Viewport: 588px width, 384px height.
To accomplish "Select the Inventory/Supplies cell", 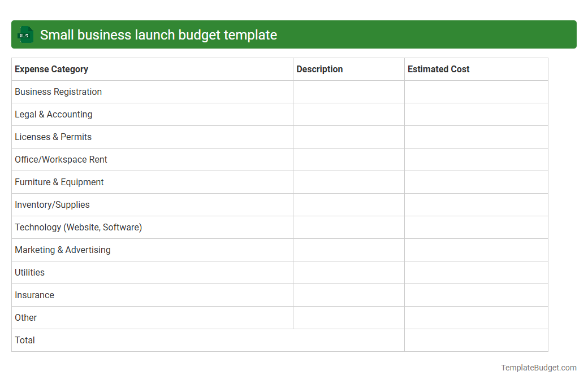I will click(52, 204).
